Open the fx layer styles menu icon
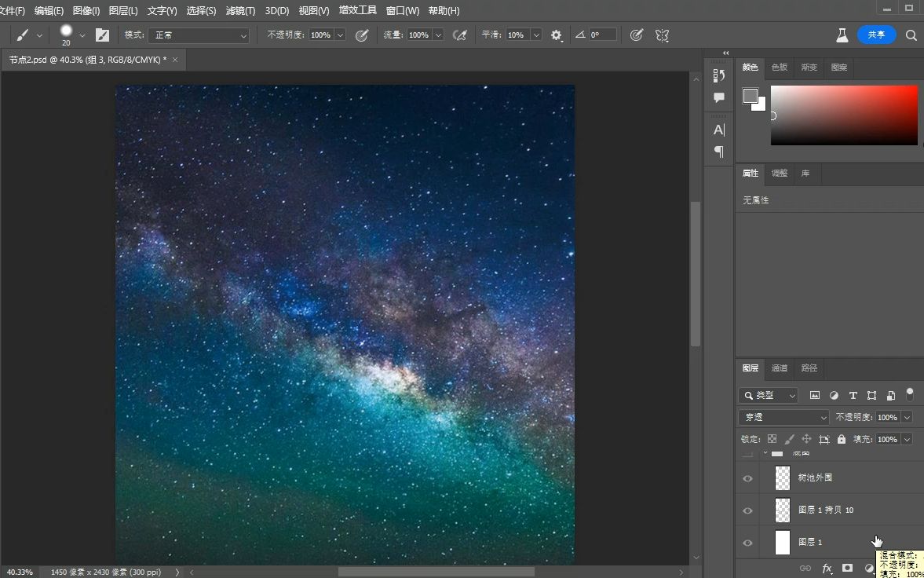Viewport: 924px width, 578px height. [x=827, y=568]
